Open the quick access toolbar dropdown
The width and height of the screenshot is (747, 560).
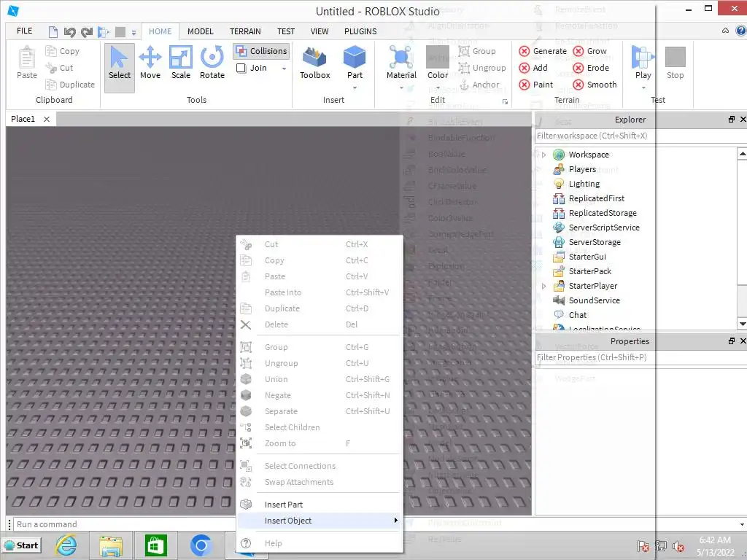pos(134,33)
